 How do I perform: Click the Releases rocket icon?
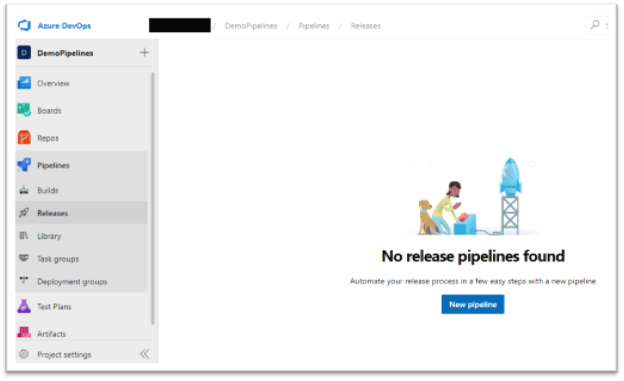tap(24, 213)
